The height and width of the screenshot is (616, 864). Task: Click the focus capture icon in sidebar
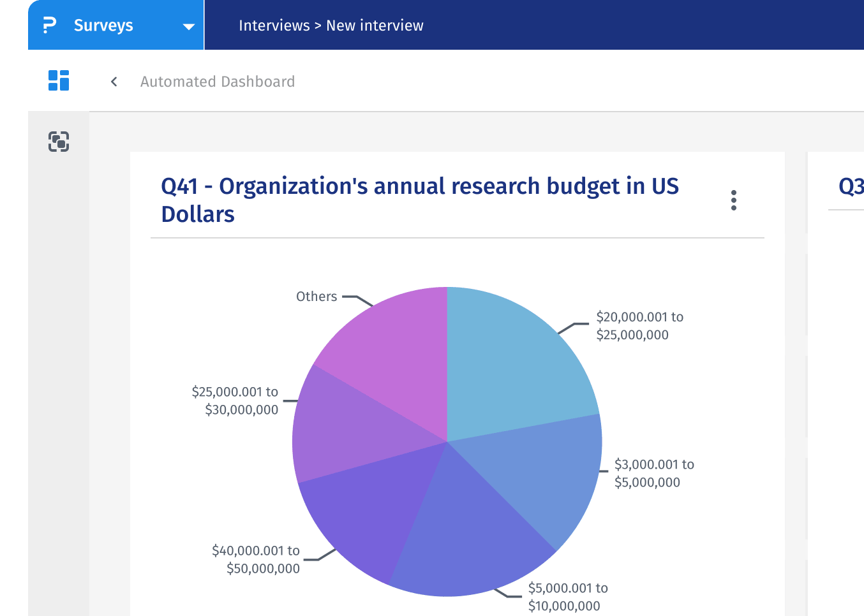pos(59,142)
